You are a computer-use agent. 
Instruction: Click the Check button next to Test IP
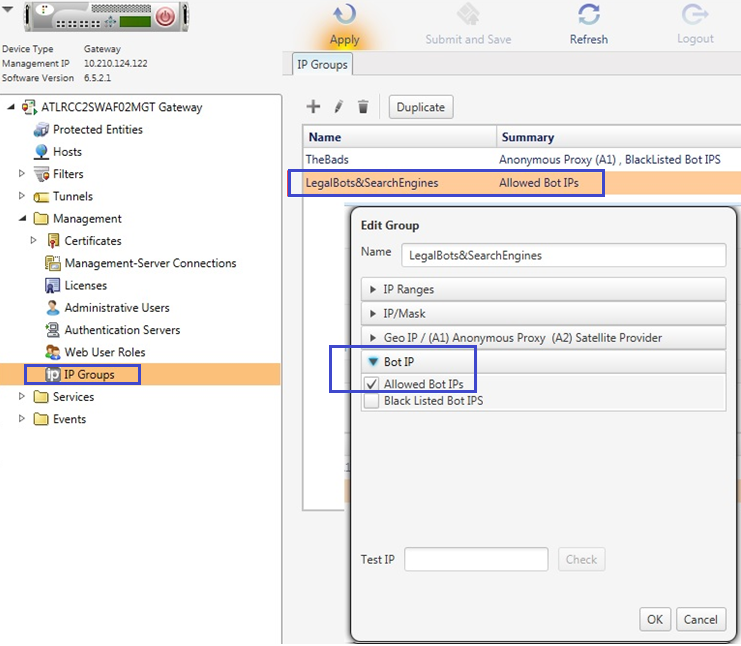(581, 560)
